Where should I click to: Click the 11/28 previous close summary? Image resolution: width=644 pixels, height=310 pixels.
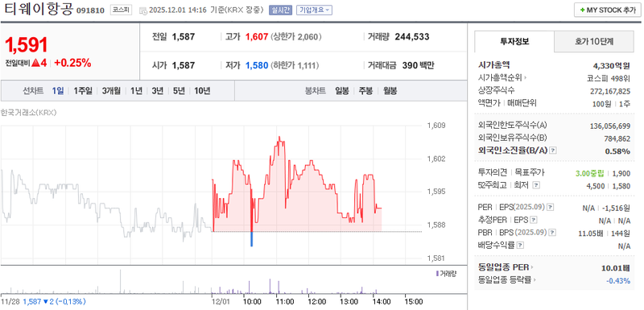43,302
